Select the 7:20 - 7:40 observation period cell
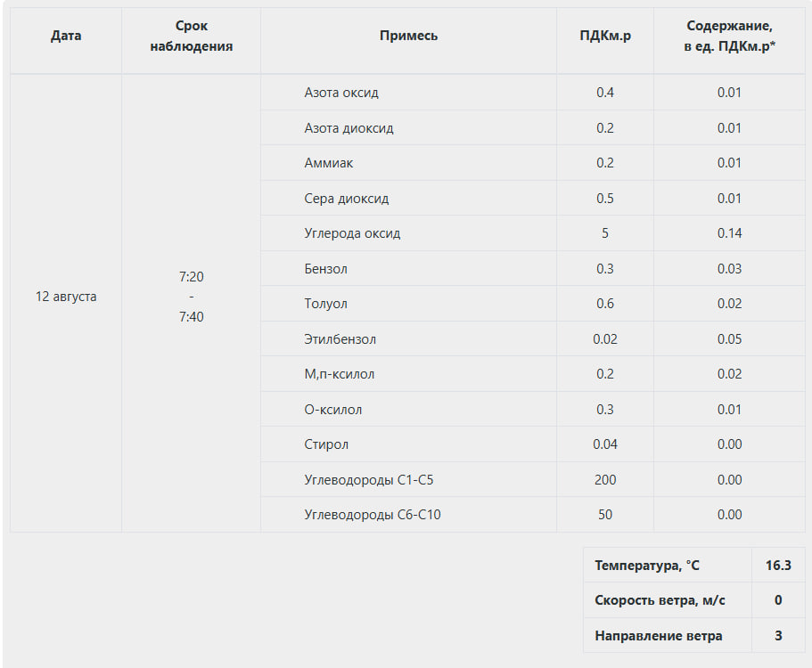Viewport: 812px width, 668px height. coord(192,297)
